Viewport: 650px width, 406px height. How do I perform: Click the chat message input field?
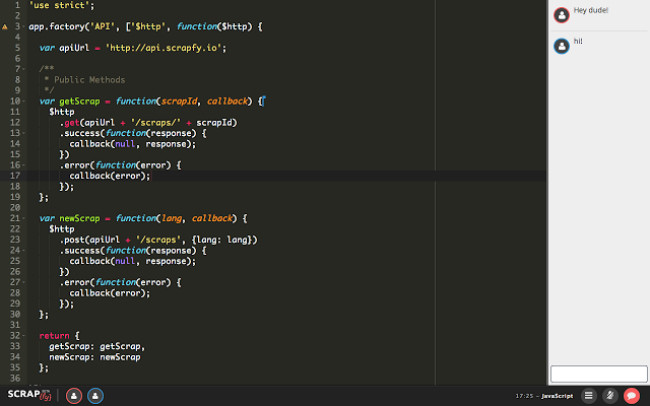598,373
